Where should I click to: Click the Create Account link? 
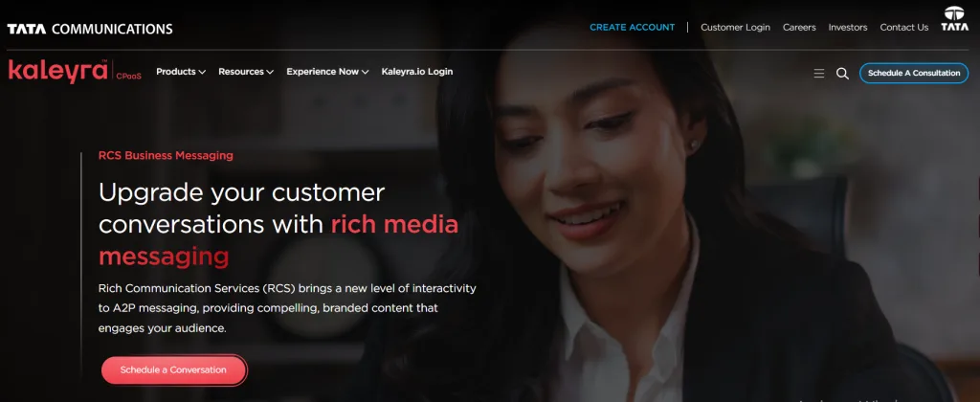[632, 28]
